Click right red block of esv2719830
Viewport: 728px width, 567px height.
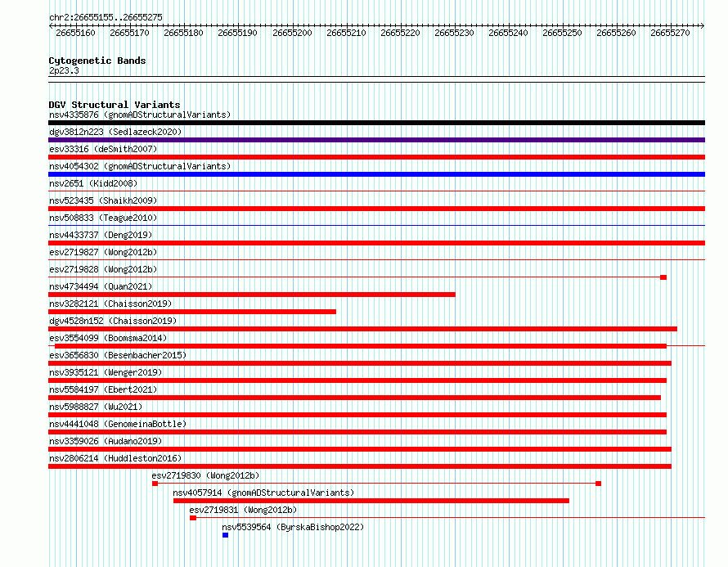point(599,484)
